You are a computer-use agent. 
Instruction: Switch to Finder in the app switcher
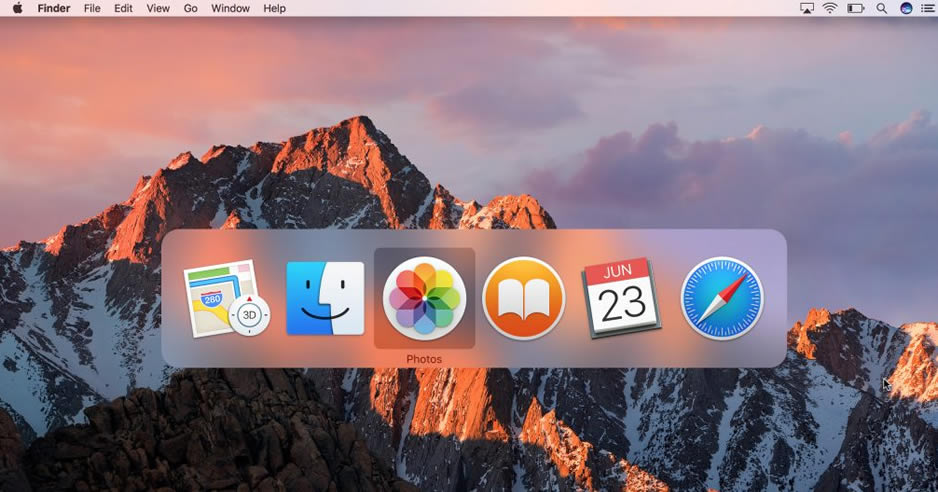(x=325, y=298)
